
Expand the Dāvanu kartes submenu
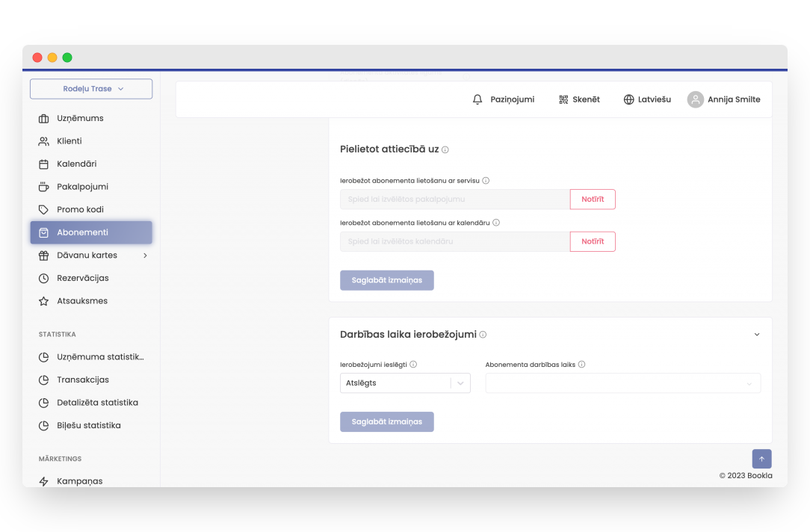click(x=145, y=256)
